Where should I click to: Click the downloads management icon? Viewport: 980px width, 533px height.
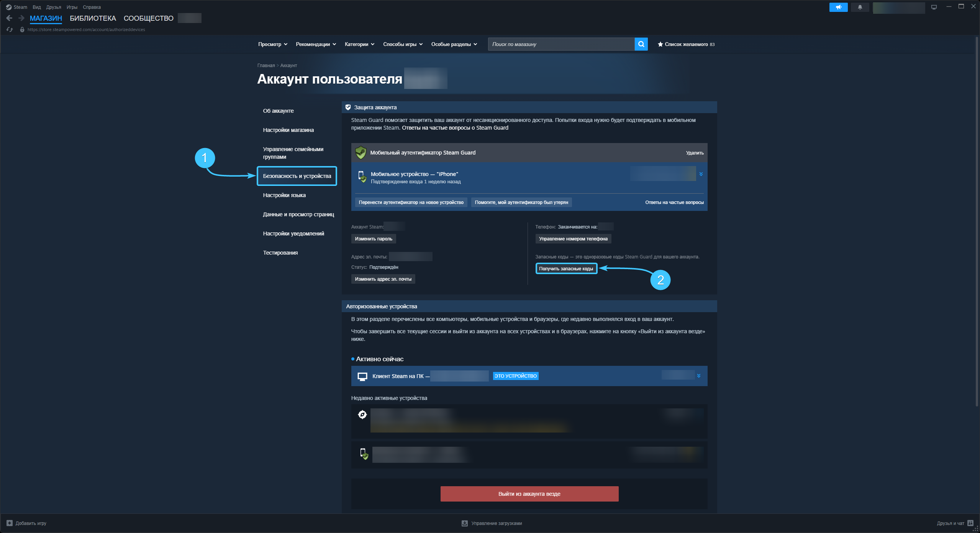(x=465, y=523)
